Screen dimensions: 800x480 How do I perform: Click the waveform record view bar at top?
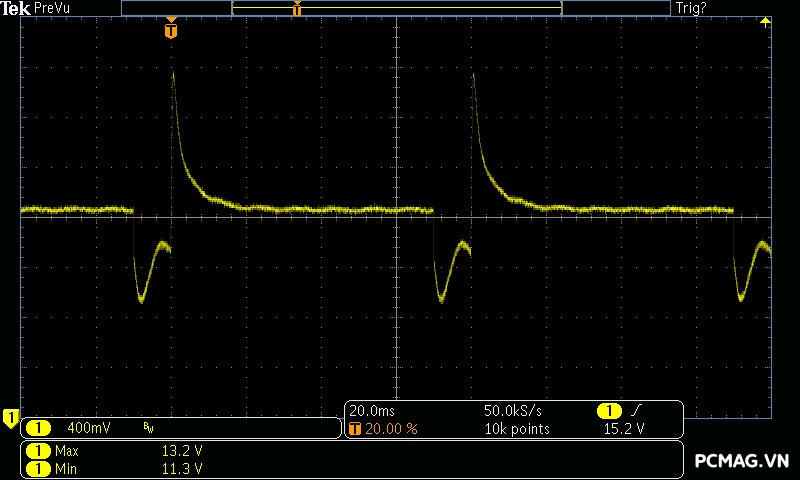click(396, 8)
